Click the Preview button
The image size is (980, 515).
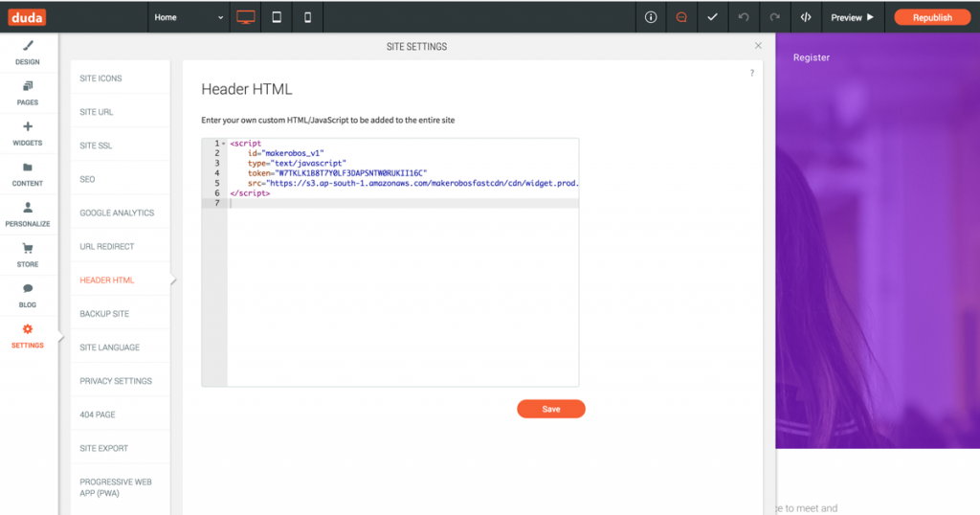[853, 17]
